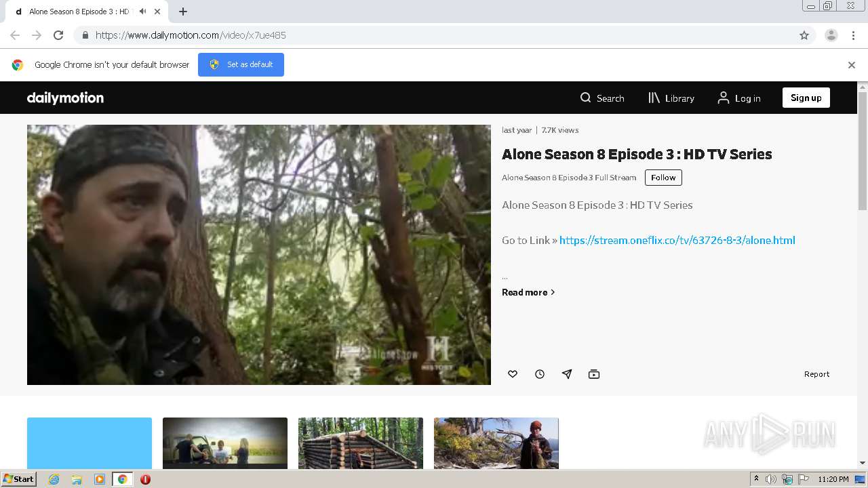View site lock security info
Screen dimensions: 868x488
click(85, 35)
